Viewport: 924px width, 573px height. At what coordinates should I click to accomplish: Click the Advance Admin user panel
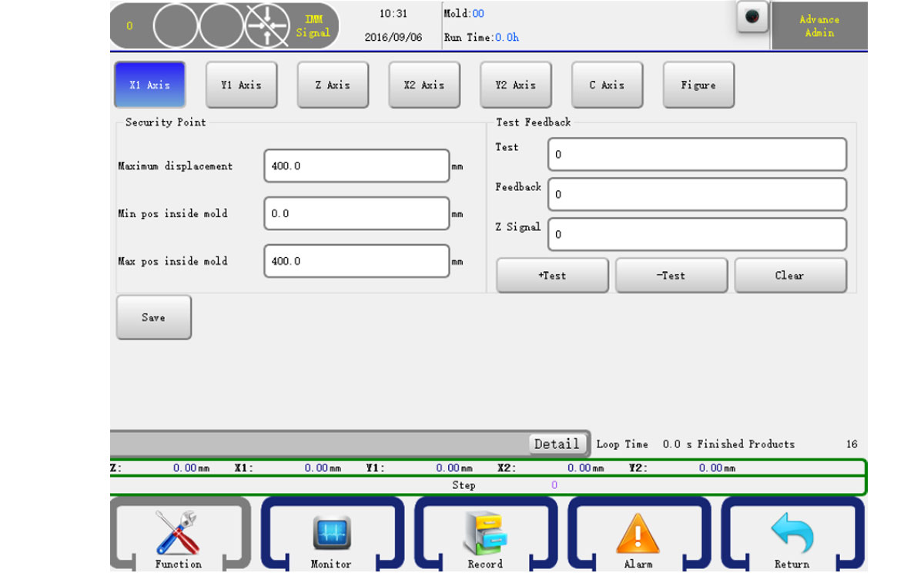pos(819,26)
